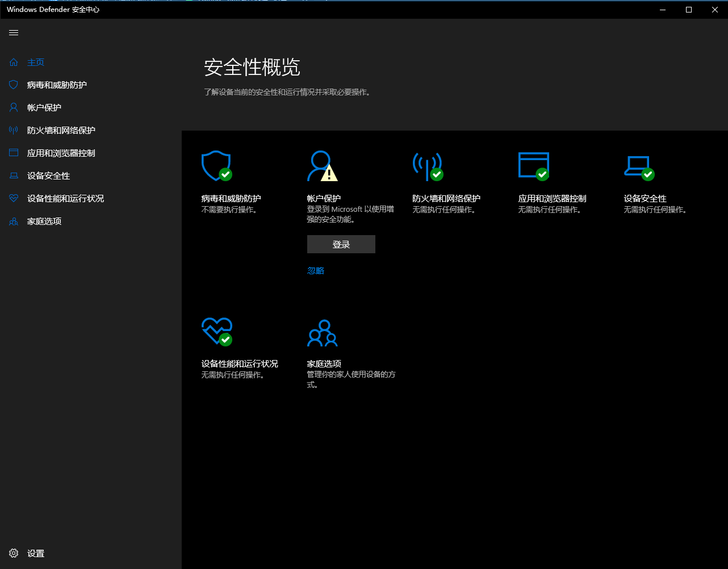728x569 pixels.
Task: Click the 设备性能和运行状况 tile title
Action: click(x=240, y=363)
